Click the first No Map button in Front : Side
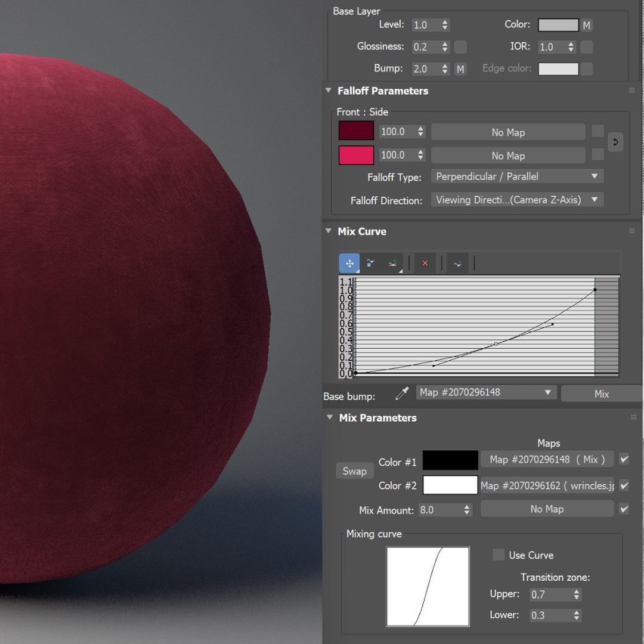The image size is (644, 644). click(x=507, y=131)
